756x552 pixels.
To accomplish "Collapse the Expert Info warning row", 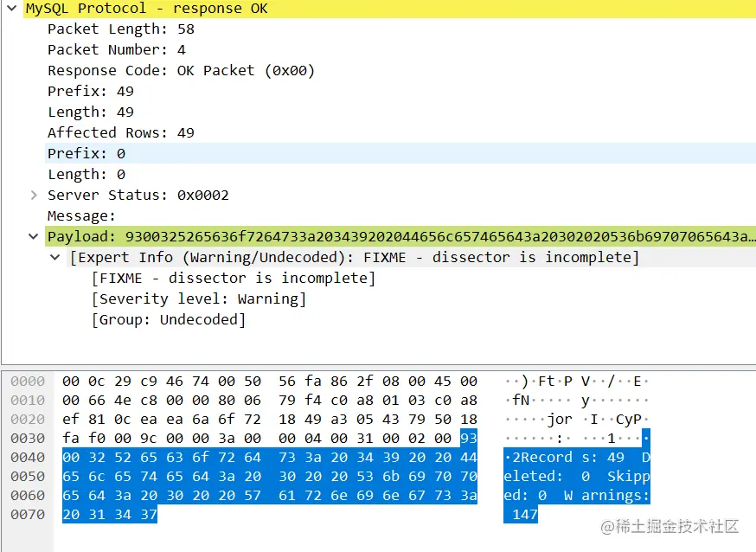I will [x=55, y=258].
